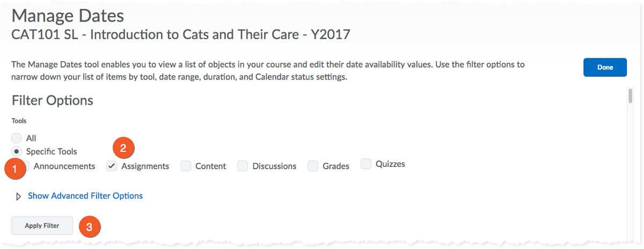Screen dimensions: 644x249
Task: Click the CAT101 SL course title
Action: [180, 35]
